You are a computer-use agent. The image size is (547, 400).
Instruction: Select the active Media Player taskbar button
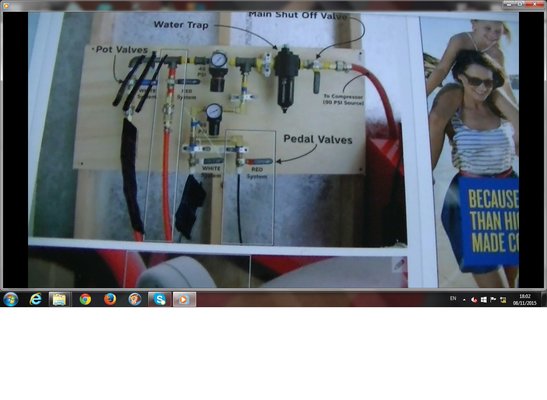pyautogui.click(x=184, y=299)
